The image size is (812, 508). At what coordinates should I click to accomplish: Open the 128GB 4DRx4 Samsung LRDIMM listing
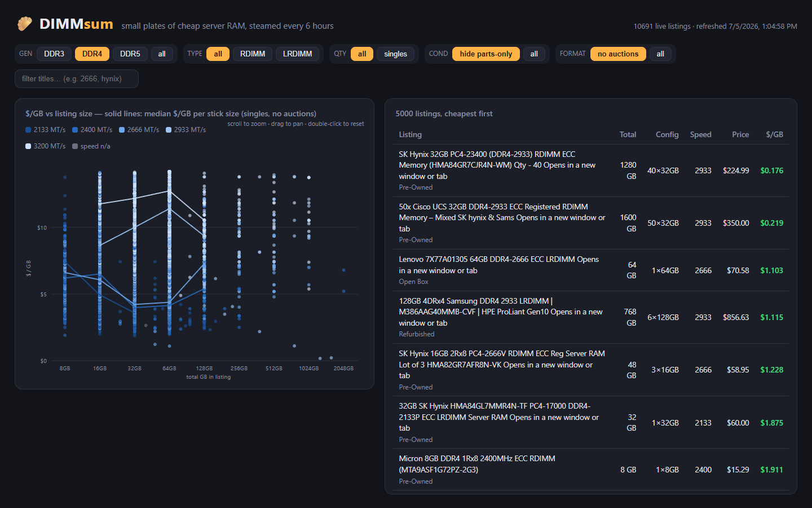click(x=500, y=312)
